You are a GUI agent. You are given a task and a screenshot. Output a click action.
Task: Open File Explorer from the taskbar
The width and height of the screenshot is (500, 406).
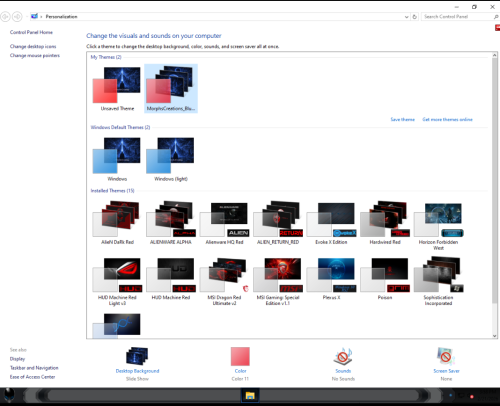coord(250,396)
